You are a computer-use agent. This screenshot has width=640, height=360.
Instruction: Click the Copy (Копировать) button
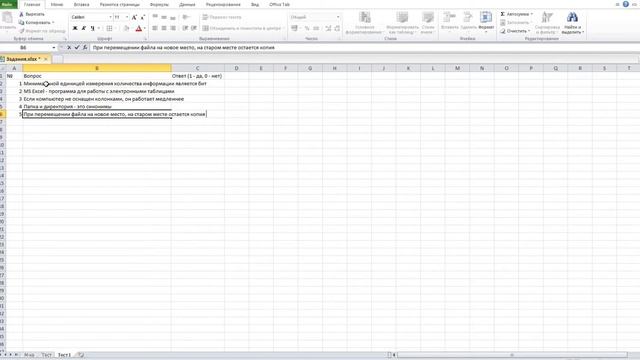tap(36, 22)
